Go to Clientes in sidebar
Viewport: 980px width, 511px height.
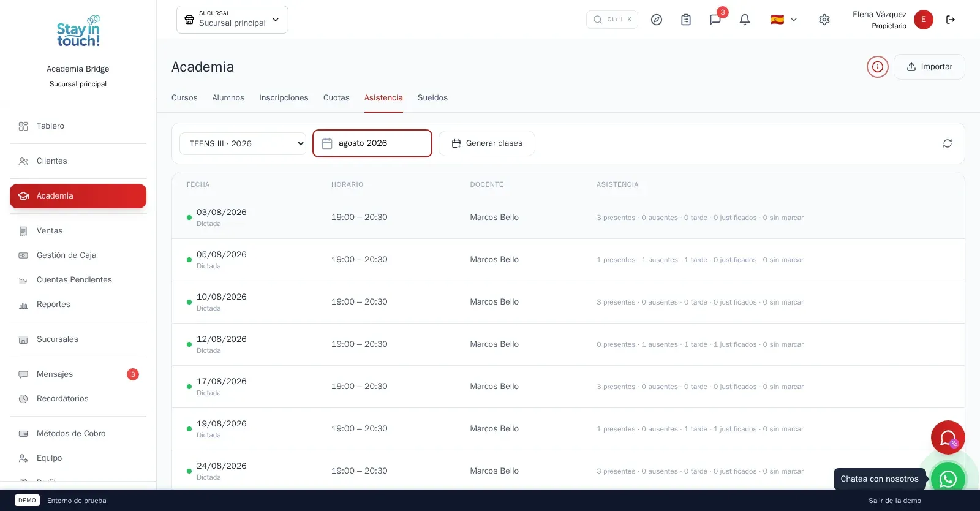(78, 161)
